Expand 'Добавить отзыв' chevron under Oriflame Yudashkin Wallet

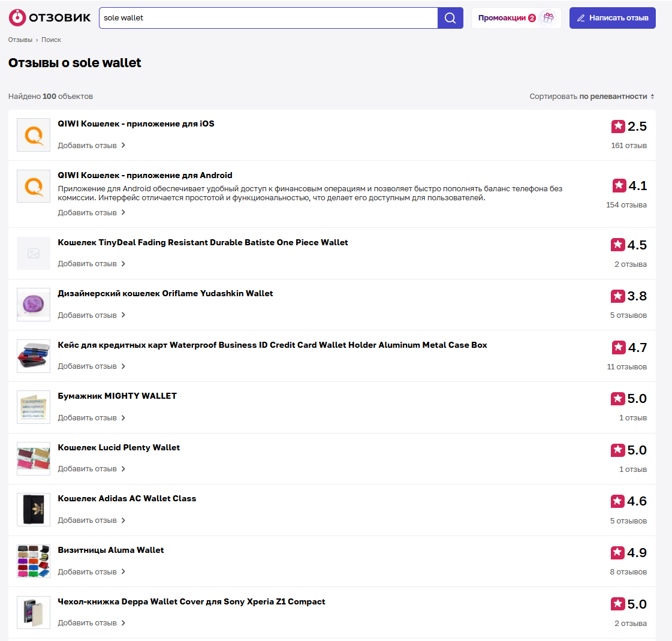click(x=123, y=315)
